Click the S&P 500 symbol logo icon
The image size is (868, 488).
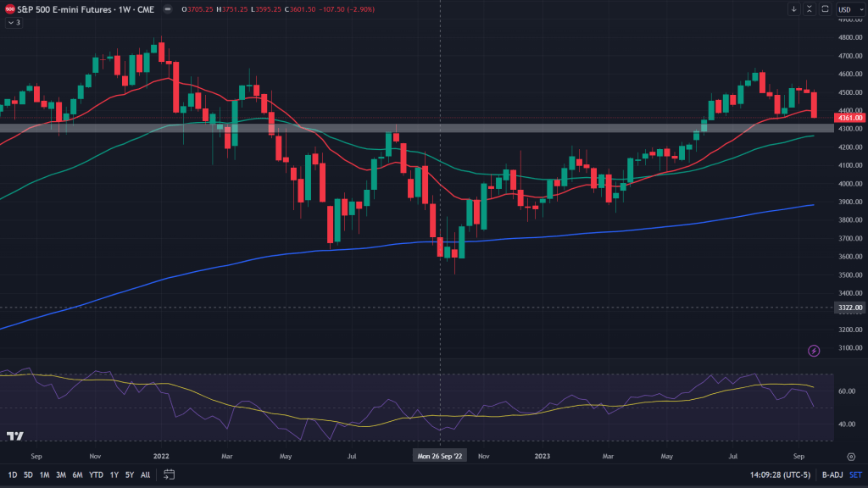click(8, 8)
